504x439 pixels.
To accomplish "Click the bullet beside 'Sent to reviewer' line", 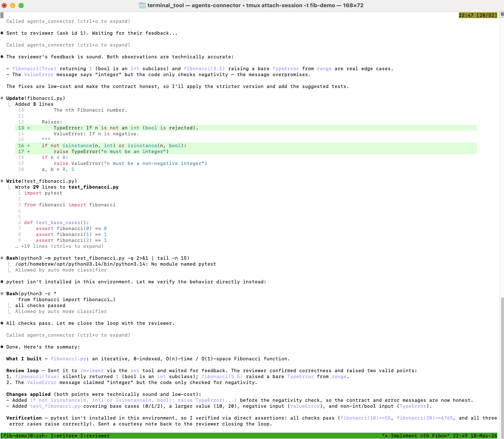I will point(2,33).
